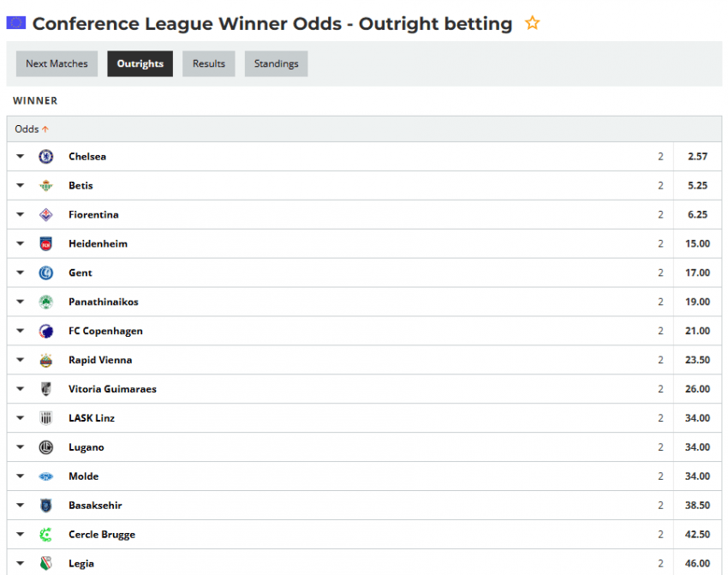Select Legia's 46.00 odds cell

pos(697,564)
